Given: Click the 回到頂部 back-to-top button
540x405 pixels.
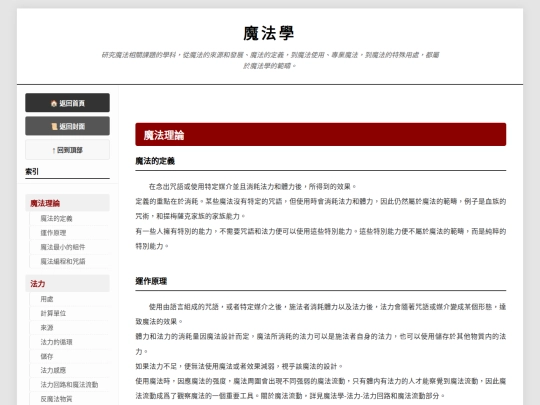Looking at the screenshot, I should [68, 150].
